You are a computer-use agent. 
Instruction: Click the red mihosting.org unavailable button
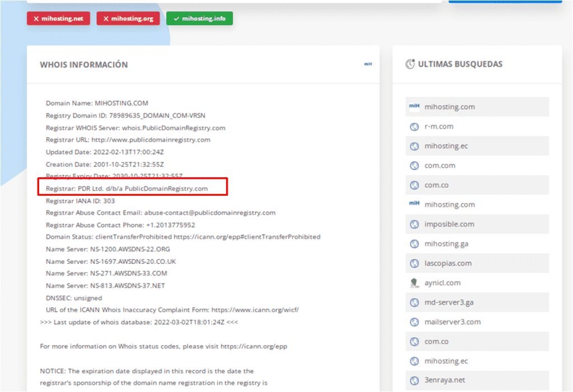coord(128,18)
